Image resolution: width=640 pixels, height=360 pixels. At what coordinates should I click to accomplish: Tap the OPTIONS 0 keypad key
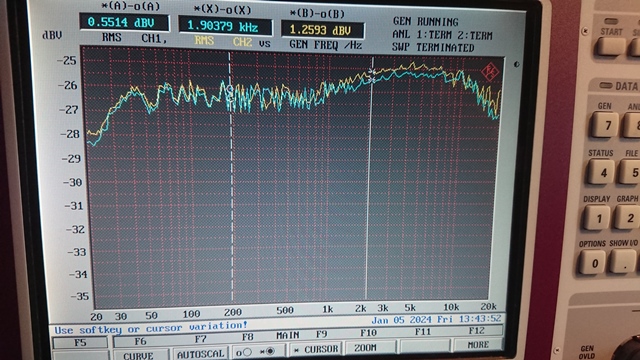(x=593, y=262)
